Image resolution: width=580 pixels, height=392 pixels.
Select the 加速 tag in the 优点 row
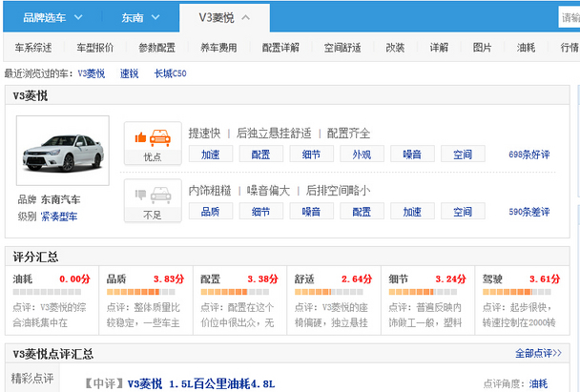click(x=210, y=155)
